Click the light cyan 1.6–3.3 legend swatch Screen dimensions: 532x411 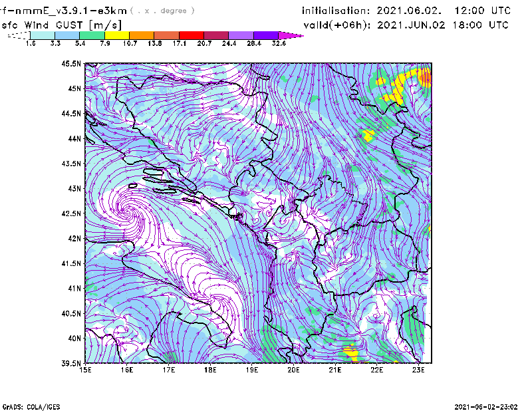[x=43, y=35]
